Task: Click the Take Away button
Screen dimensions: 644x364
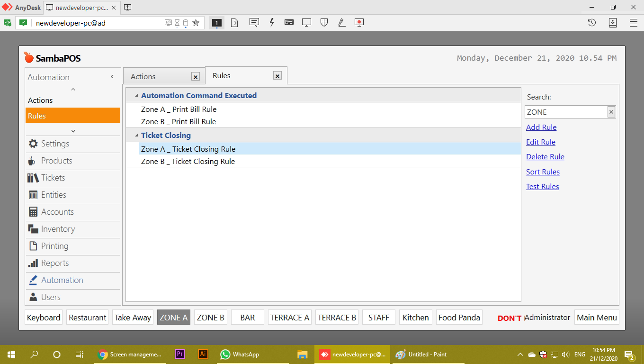Action: tap(133, 318)
